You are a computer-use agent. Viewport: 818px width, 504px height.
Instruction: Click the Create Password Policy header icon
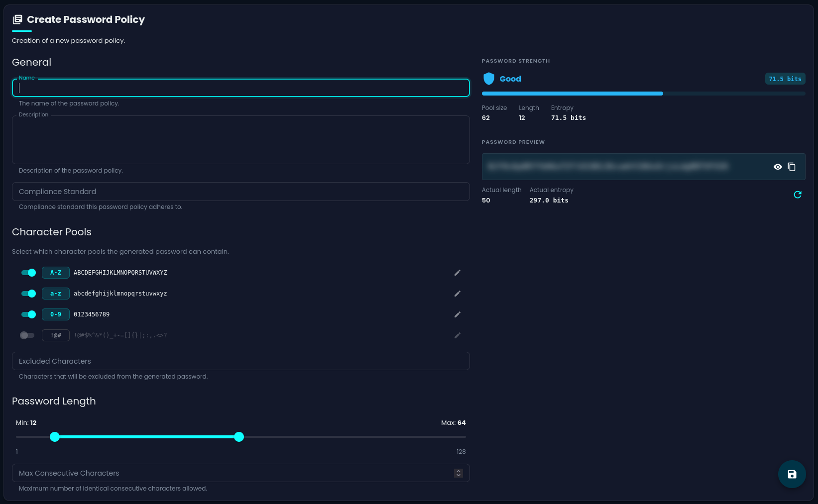point(17,19)
